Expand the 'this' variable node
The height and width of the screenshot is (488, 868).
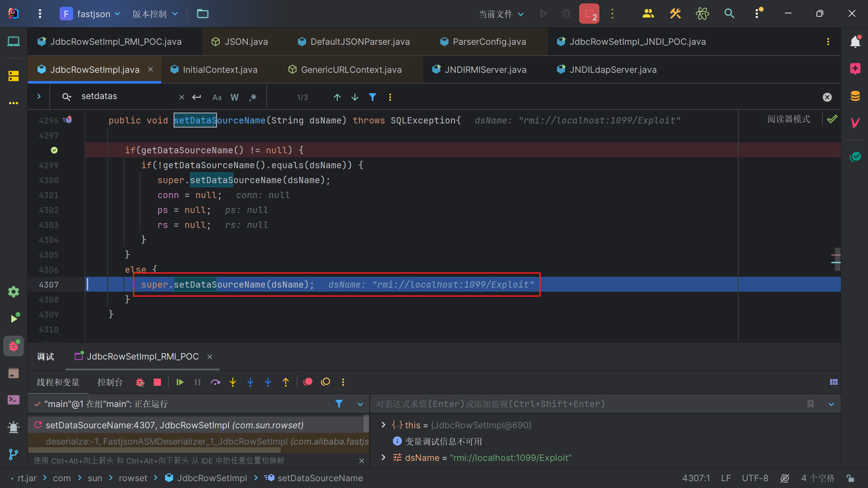click(383, 425)
